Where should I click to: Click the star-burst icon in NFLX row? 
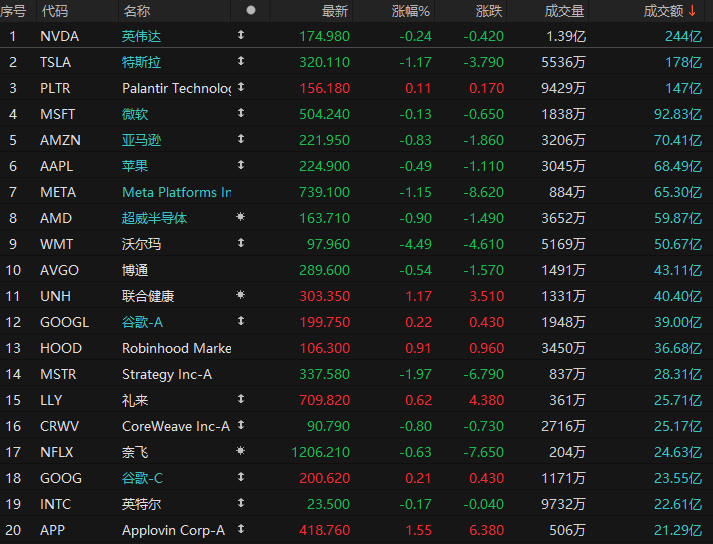(x=241, y=451)
